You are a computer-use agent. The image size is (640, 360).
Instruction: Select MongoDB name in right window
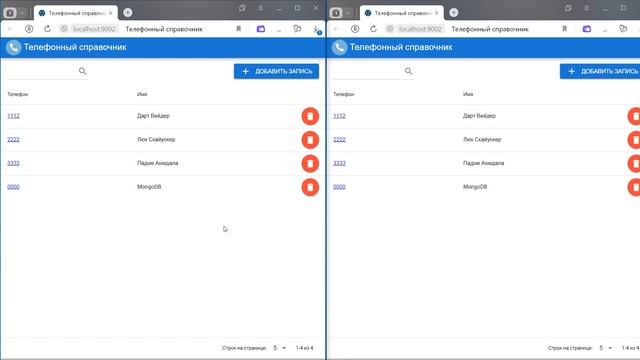coord(475,187)
